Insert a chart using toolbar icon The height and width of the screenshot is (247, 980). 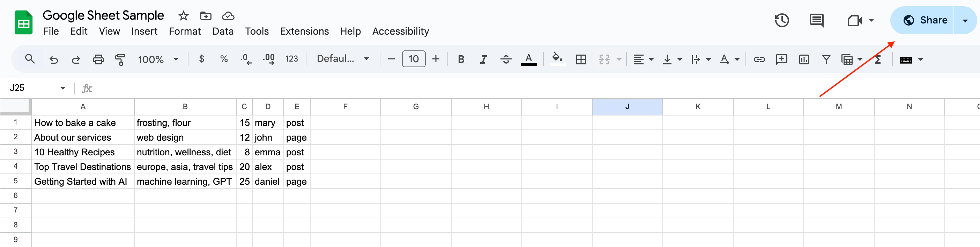click(x=804, y=59)
